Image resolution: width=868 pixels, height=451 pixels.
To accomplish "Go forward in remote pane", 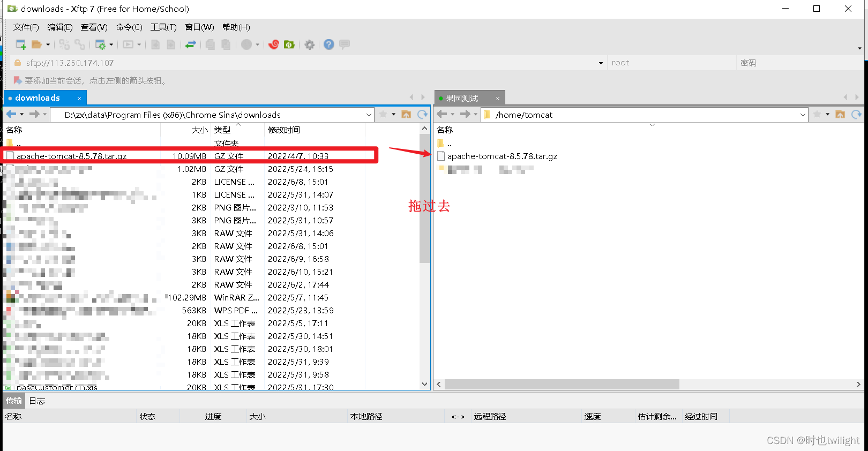I will pyautogui.click(x=465, y=114).
